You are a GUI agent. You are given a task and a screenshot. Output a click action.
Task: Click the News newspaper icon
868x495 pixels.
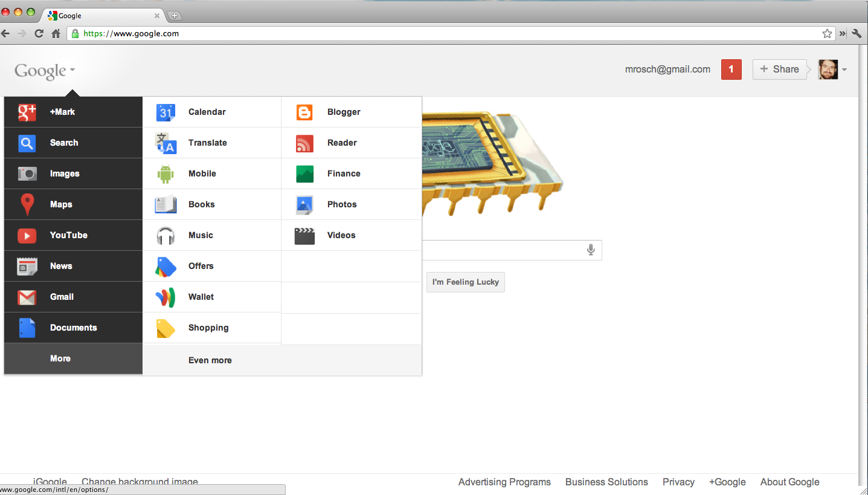27,266
